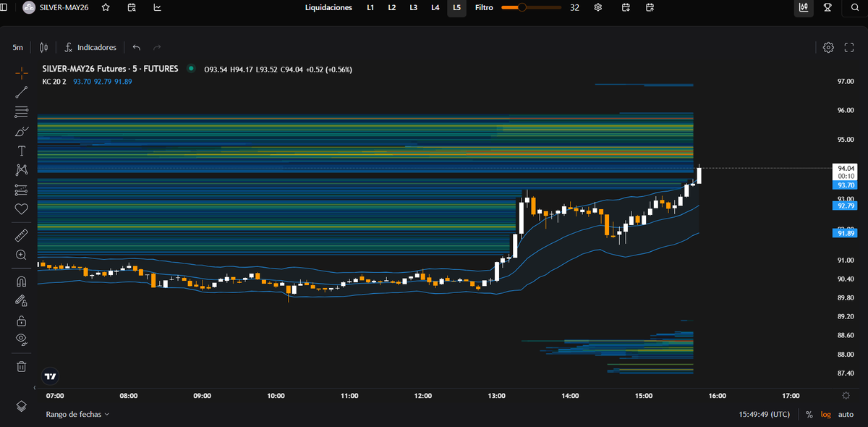
Task: Open the calendar icon next to gear
Action: click(x=626, y=7)
